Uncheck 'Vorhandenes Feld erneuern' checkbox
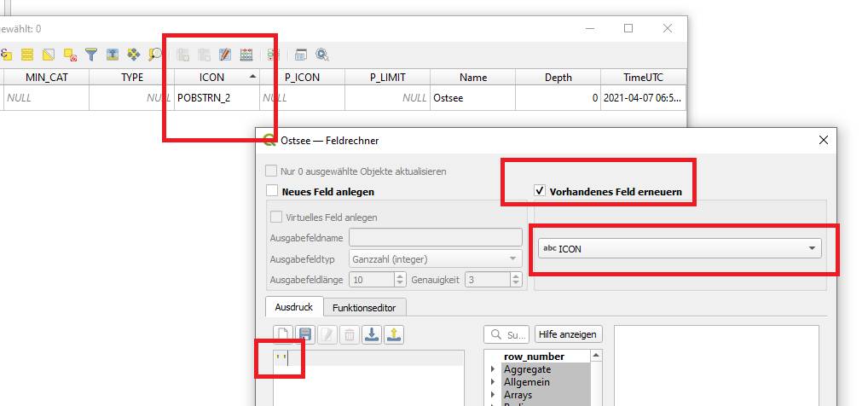868x406 pixels. pos(539,191)
